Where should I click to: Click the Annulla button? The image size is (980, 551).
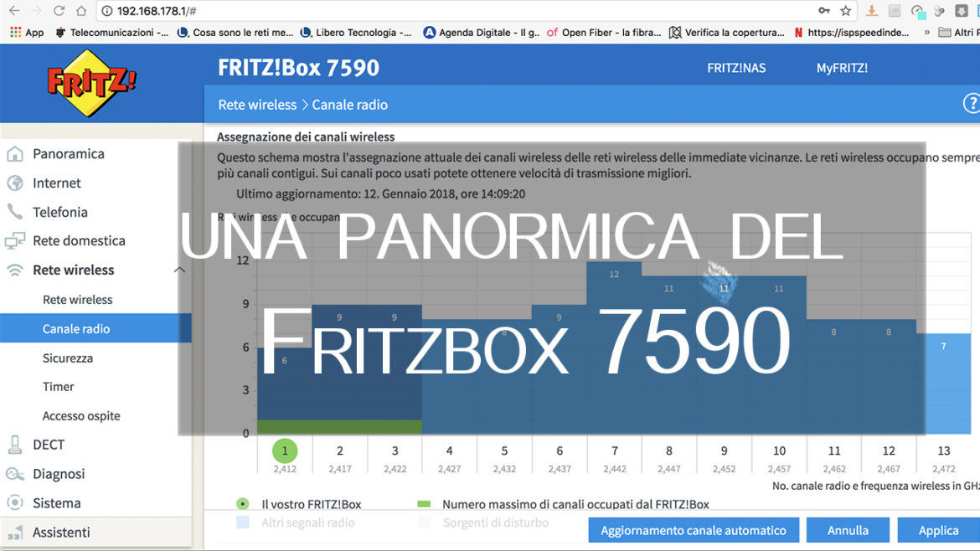(x=848, y=530)
